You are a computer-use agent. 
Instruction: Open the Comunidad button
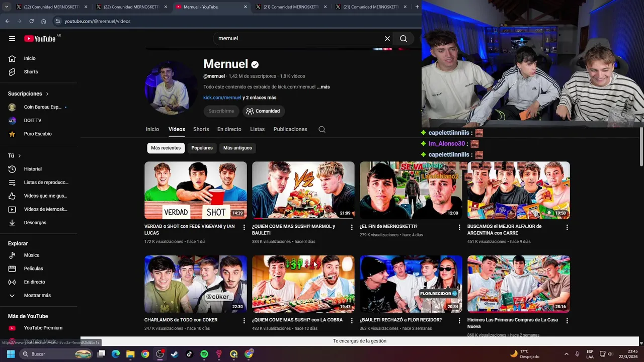pos(263,111)
